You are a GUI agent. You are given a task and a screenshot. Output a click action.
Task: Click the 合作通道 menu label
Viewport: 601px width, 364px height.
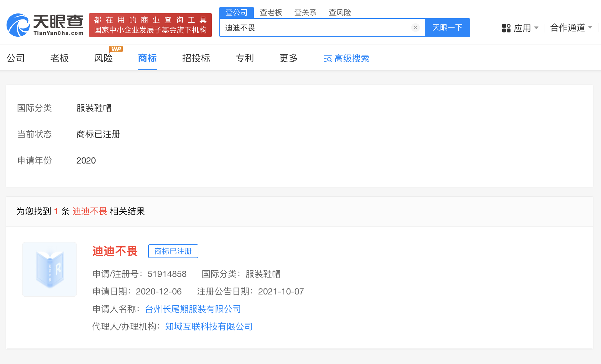(567, 28)
